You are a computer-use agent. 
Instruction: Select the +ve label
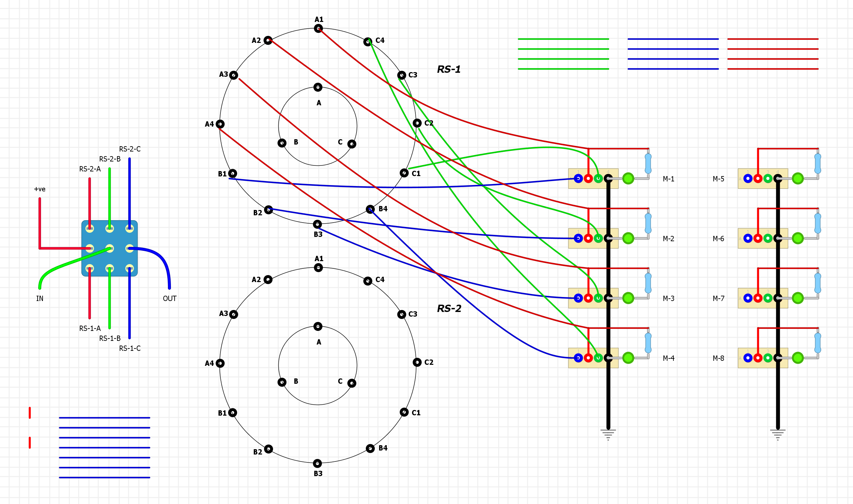[x=40, y=189]
